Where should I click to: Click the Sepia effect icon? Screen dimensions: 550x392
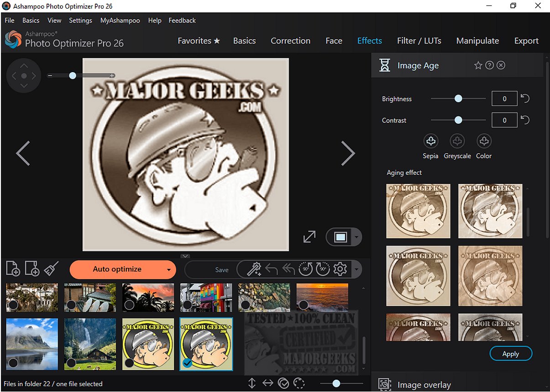click(430, 141)
